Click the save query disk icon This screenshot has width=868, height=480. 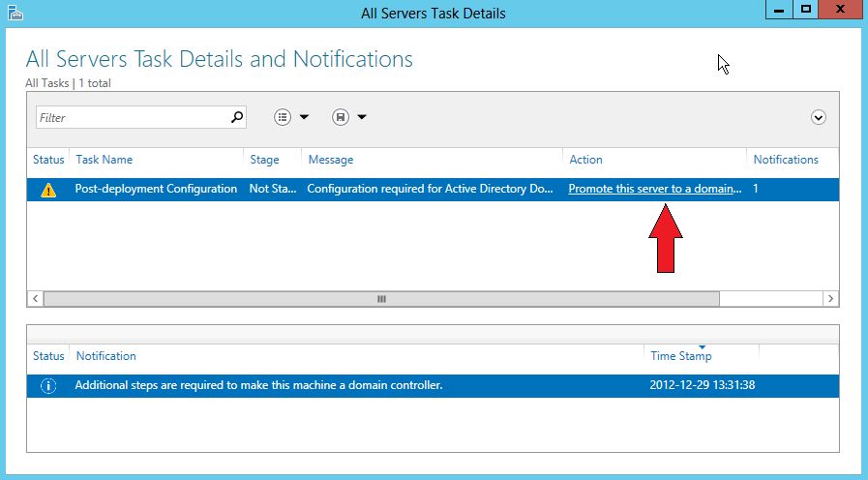click(x=341, y=117)
